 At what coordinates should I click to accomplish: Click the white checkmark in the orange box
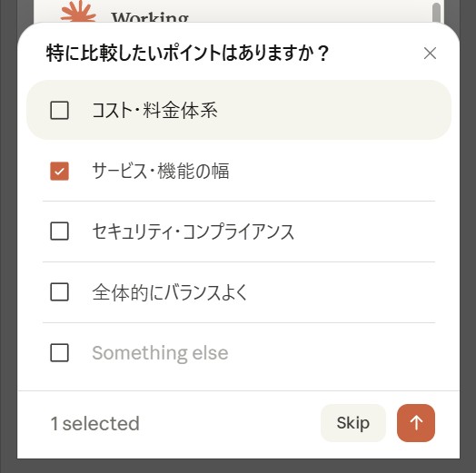tap(59, 171)
